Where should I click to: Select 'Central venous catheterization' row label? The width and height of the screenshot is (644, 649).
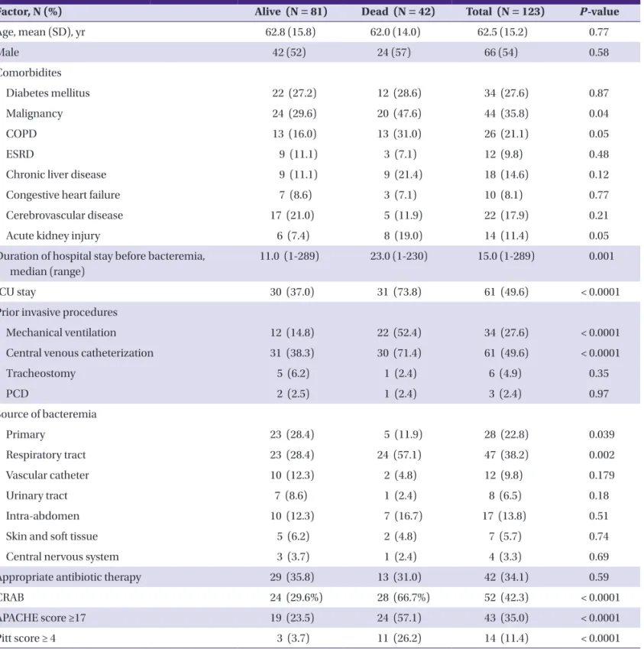coord(79,352)
